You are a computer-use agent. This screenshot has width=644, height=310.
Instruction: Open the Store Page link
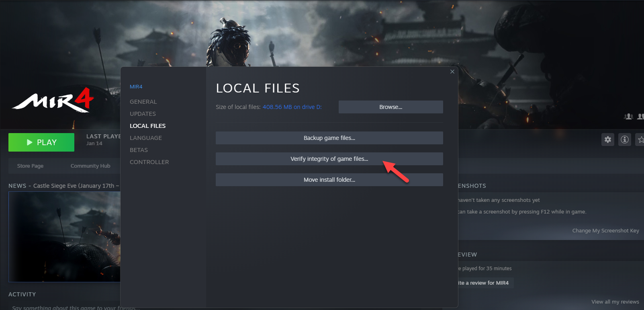pyautogui.click(x=30, y=166)
